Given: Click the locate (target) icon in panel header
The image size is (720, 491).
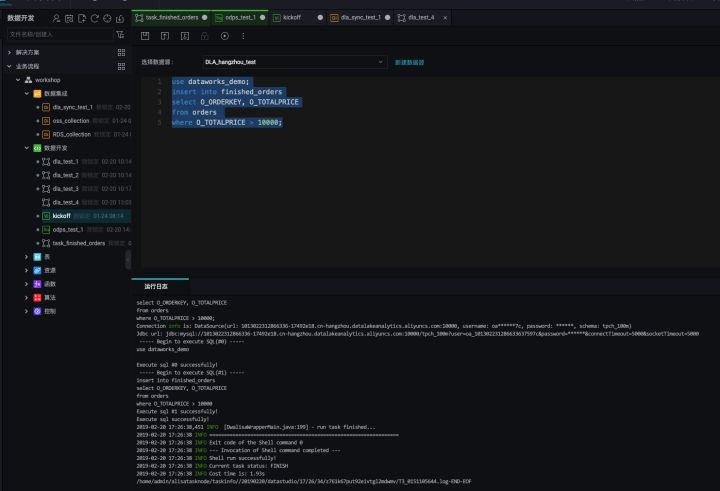Looking at the screenshot, I should click(x=107, y=18).
